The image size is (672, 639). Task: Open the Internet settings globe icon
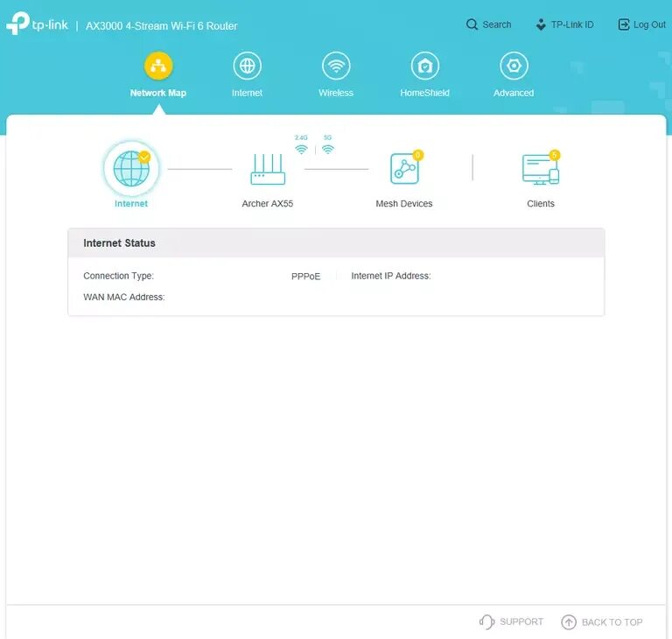[x=248, y=66]
